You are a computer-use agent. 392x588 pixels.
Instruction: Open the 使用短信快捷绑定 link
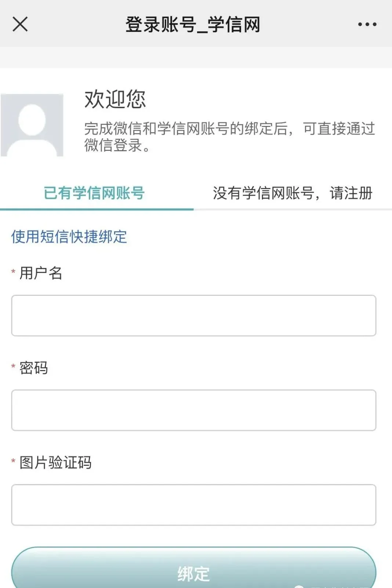(69, 237)
